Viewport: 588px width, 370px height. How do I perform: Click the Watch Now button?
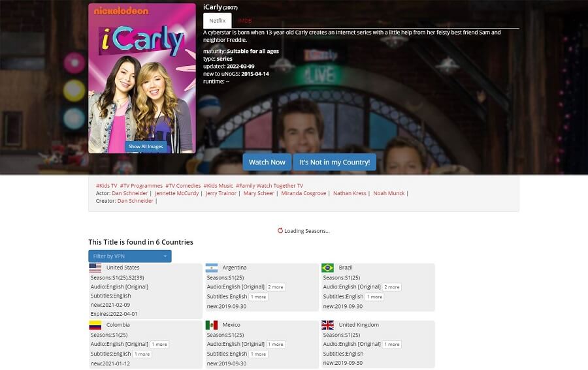tap(267, 162)
